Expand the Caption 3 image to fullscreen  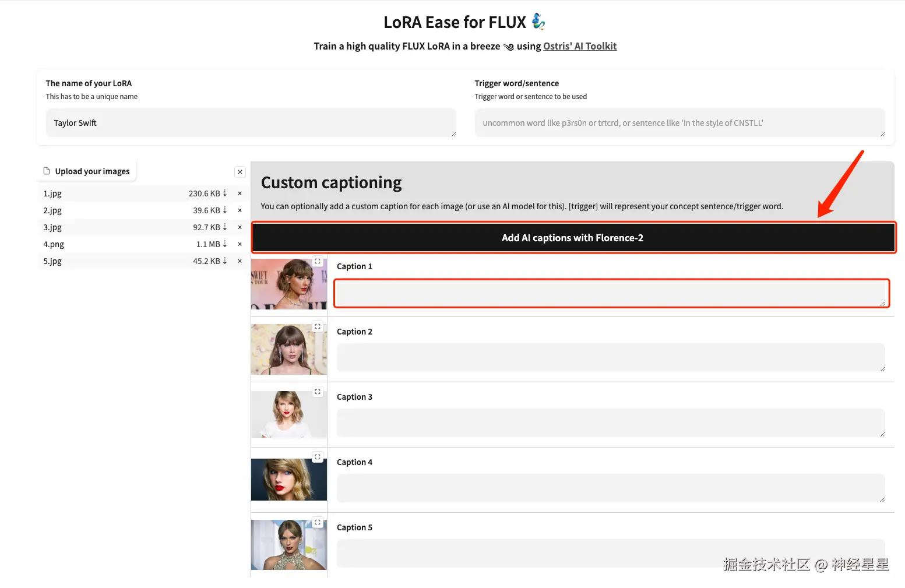click(318, 392)
